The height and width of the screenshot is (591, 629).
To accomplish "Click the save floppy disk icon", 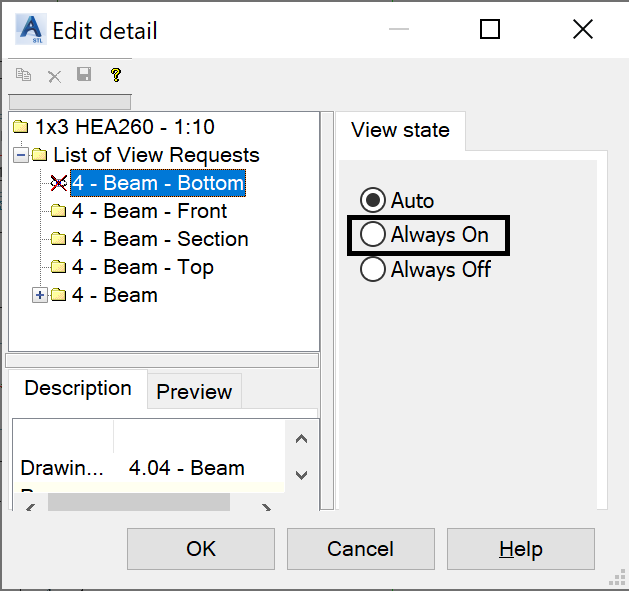I will pos(84,75).
